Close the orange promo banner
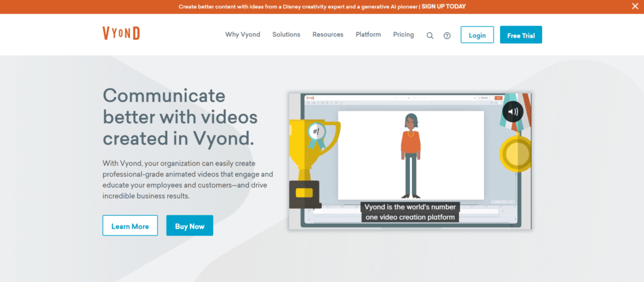Image resolution: width=644 pixels, height=282 pixels. coord(635,6)
